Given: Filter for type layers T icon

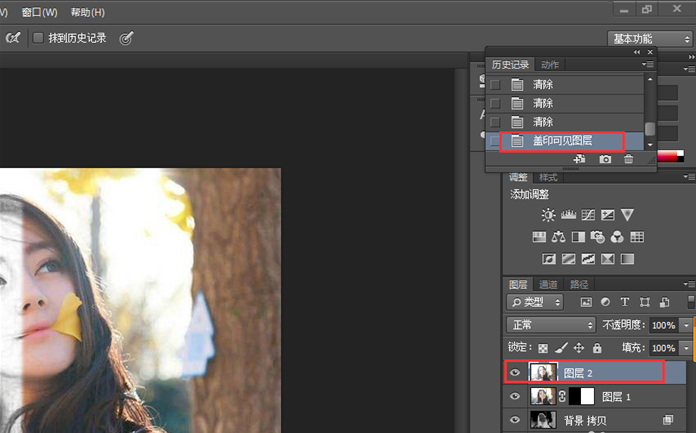Looking at the screenshot, I should click(625, 302).
